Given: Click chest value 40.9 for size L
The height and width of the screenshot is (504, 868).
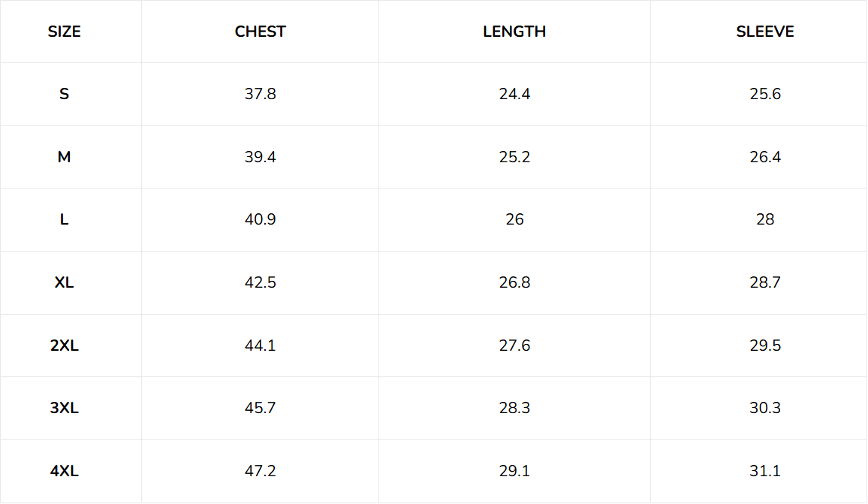Looking at the screenshot, I should pos(261,220).
